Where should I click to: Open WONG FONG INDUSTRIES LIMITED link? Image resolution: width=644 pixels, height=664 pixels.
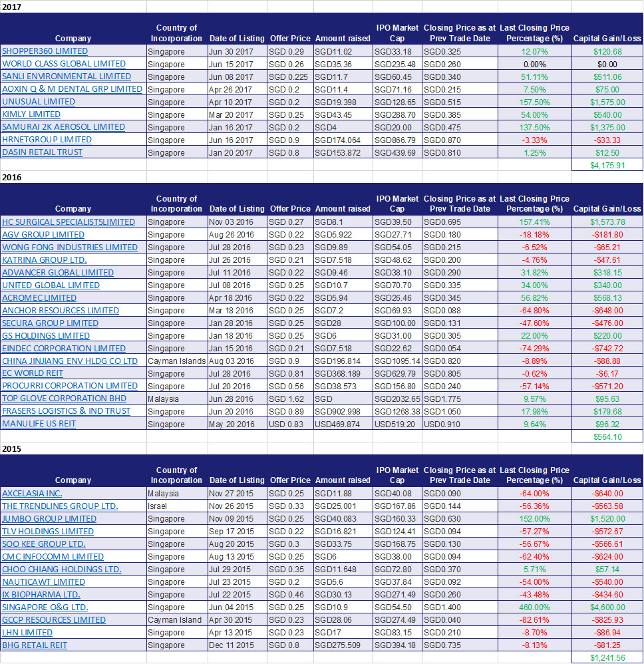coord(70,248)
